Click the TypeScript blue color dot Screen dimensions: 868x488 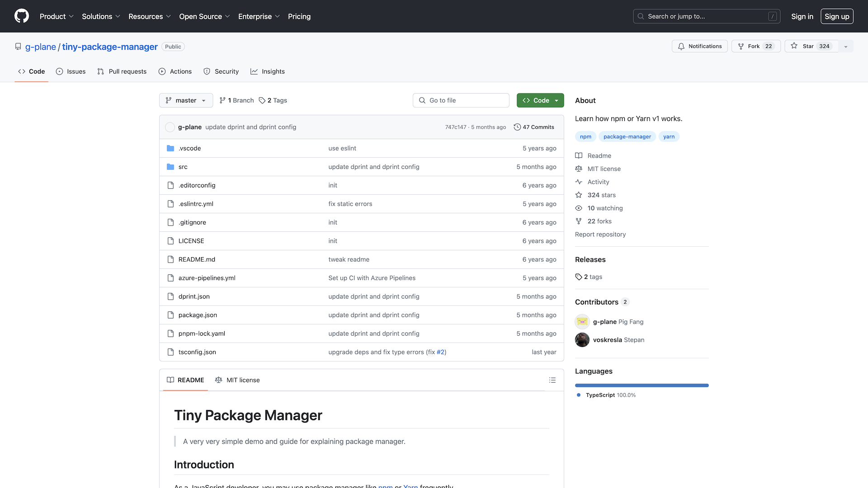point(579,395)
